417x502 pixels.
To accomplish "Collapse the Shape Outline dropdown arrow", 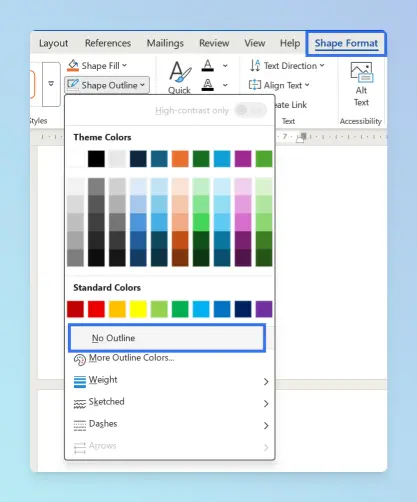I will click(142, 85).
